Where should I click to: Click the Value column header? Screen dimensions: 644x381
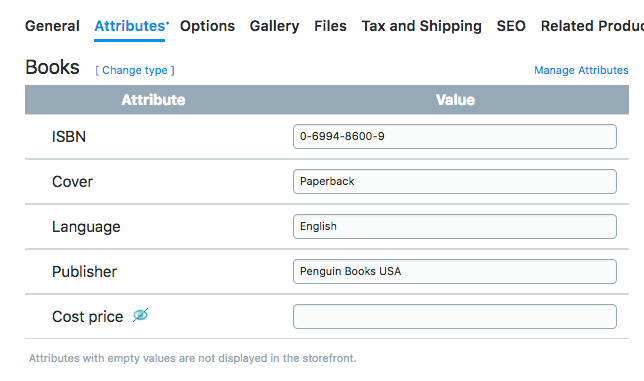455,100
